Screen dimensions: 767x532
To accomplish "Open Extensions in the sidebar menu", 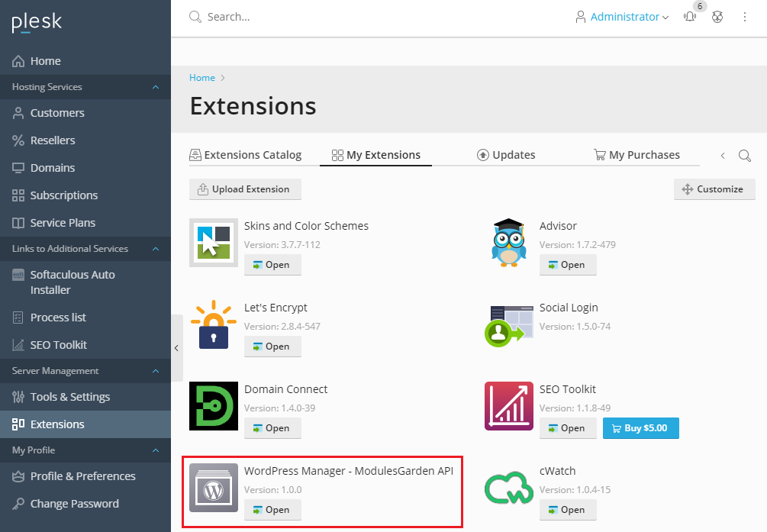I will click(85, 424).
